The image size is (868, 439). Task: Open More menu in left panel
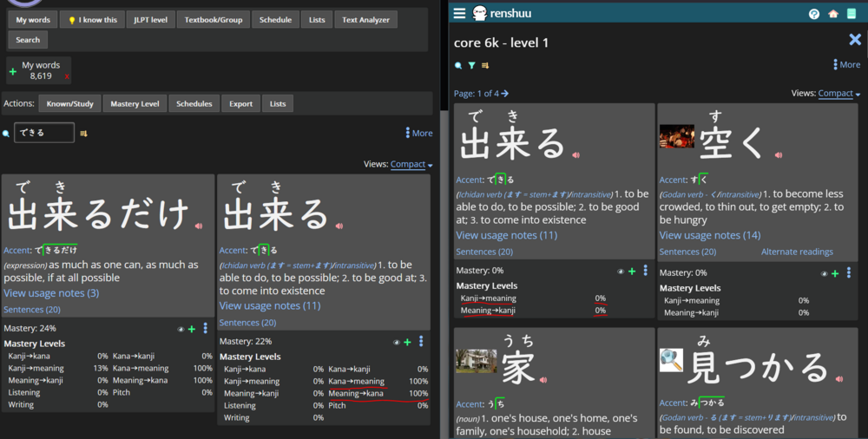(418, 133)
